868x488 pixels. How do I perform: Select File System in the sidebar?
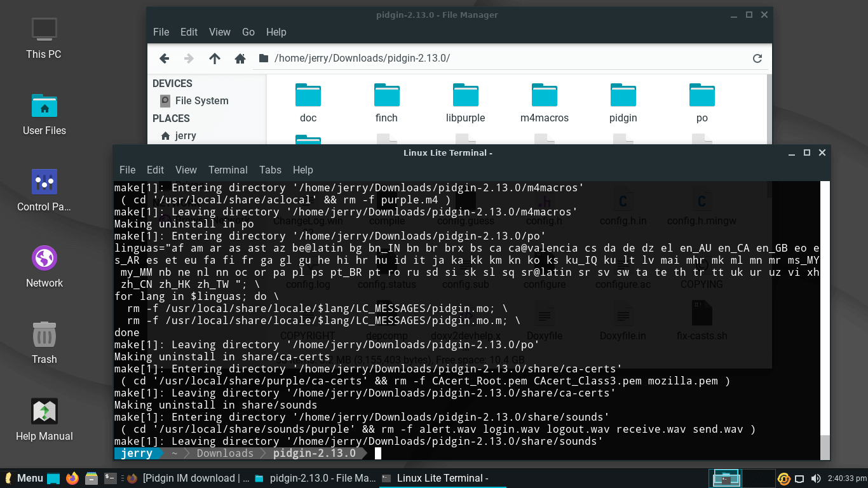click(x=201, y=100)
